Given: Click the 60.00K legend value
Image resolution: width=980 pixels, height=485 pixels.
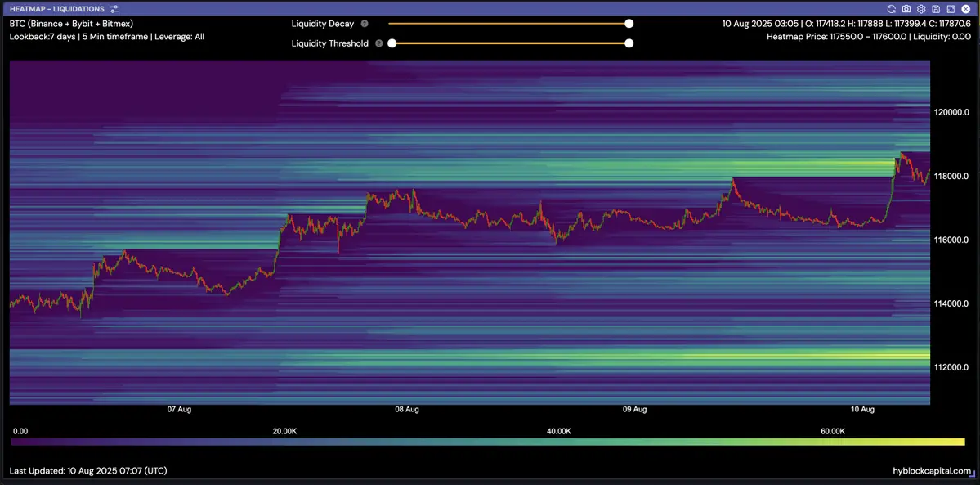Looking at the screenshot, I should coord(833,431).
